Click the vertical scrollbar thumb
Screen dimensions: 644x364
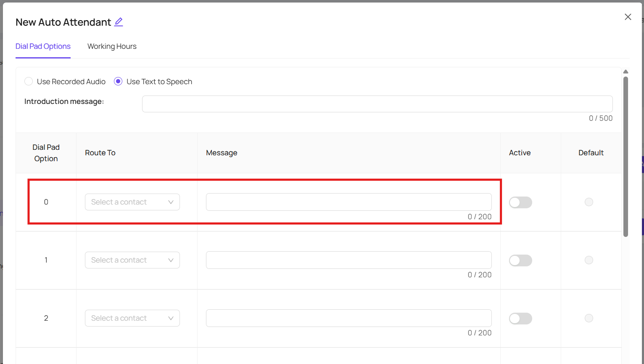(x=626, y=157)
